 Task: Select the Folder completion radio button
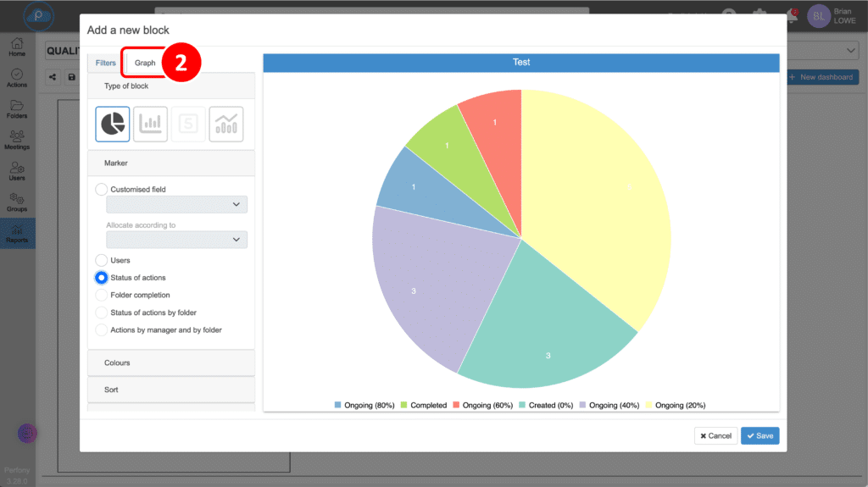(102, 295)
